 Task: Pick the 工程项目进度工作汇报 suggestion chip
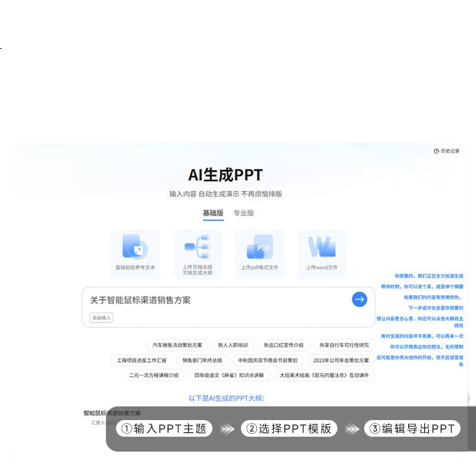[142, 361]
